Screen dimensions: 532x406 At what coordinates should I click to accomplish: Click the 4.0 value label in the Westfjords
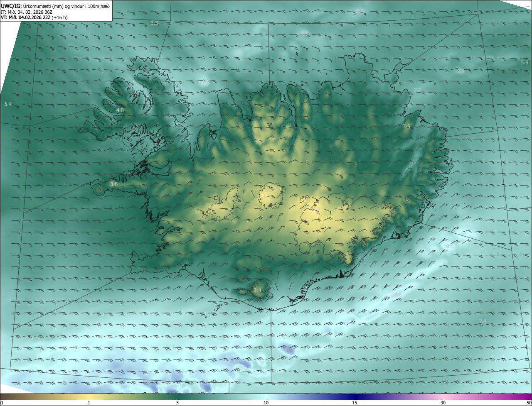[x=120, y=110]
